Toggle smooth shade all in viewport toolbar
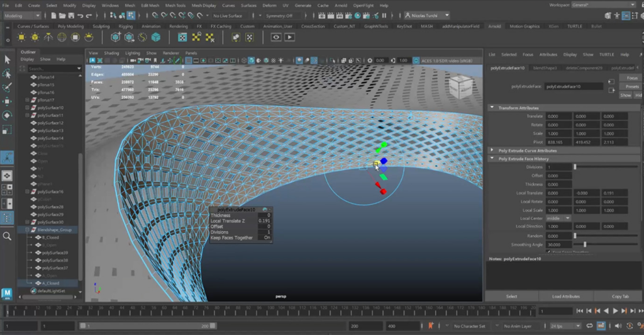This screenshot has width=644, height=335. [252, 60]
